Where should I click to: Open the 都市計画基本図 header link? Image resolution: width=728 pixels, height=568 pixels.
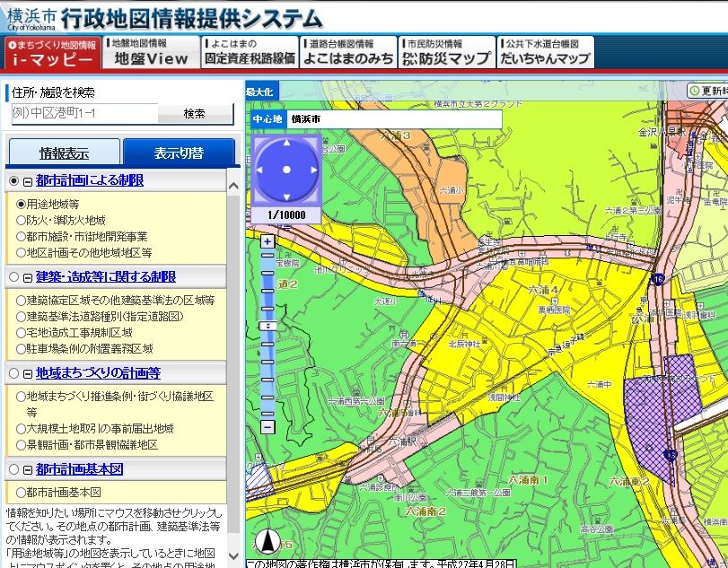79,468
